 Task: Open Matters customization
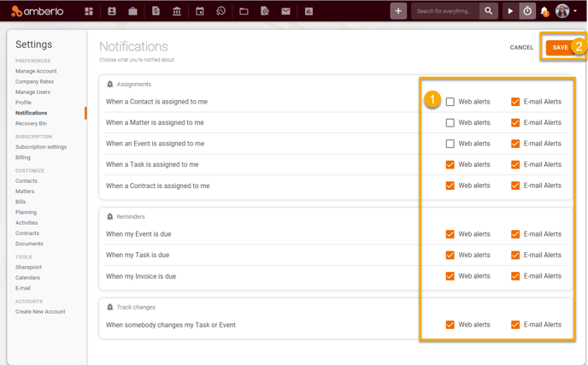pyautogui.click(x=25, y=191)
